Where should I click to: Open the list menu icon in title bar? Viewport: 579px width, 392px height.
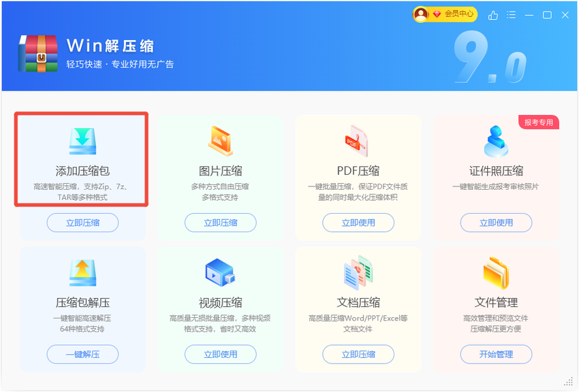511,15
